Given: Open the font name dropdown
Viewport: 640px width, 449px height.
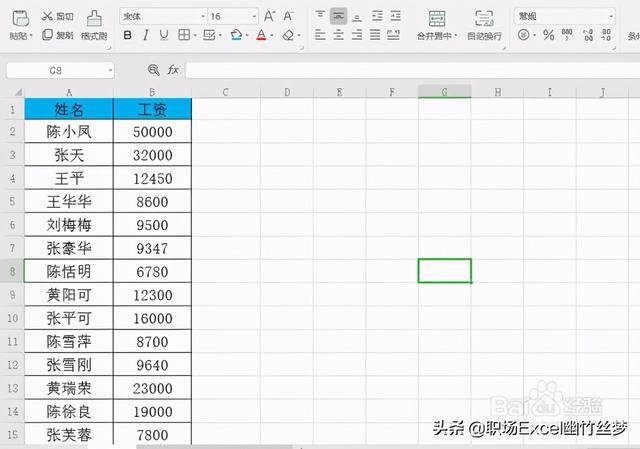Looking at the screenshot, I should click(x=203, y=17).
